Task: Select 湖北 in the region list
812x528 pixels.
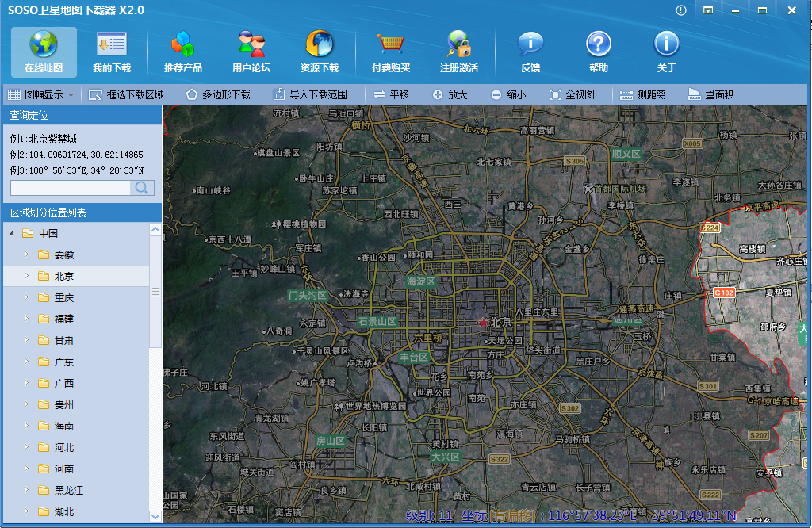Action: (64, 511)
